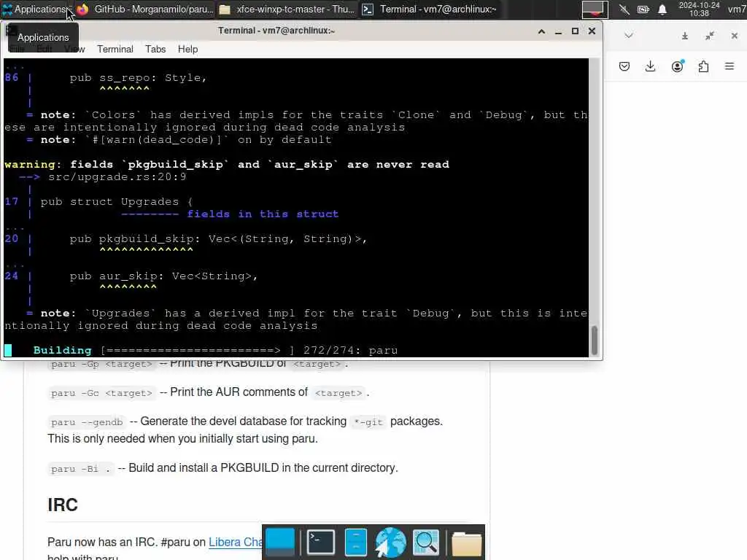This screenshot has height=560, width=747.
Task: Click the warning about pkgbuild_skip and aur_skip
Action: pos(227,165)
